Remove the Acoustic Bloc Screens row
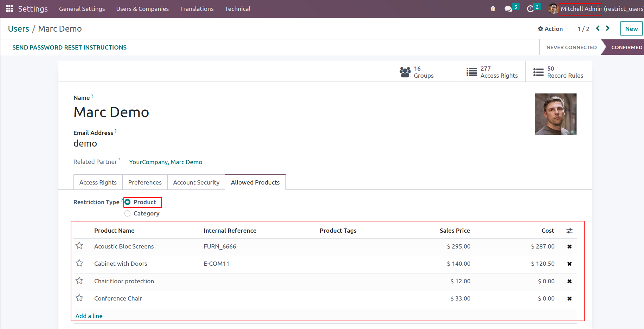The width and height of the screenshot is (644, 329). (569, 247)
